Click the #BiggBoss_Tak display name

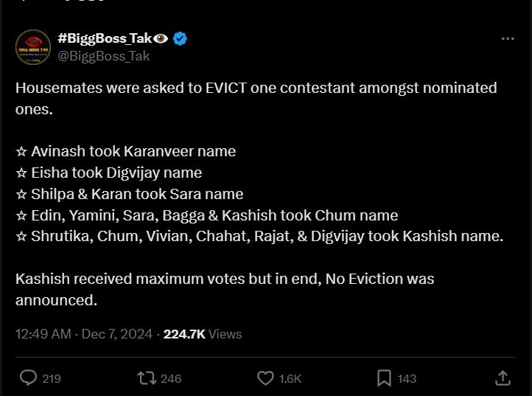pos(104,39)
